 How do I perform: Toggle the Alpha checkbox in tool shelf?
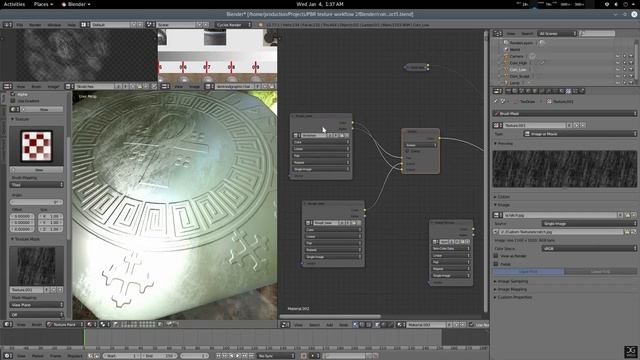13,94
